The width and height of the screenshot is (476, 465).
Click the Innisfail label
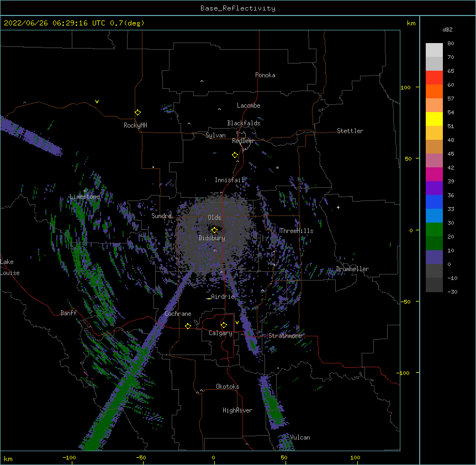[x=229, y=180]
